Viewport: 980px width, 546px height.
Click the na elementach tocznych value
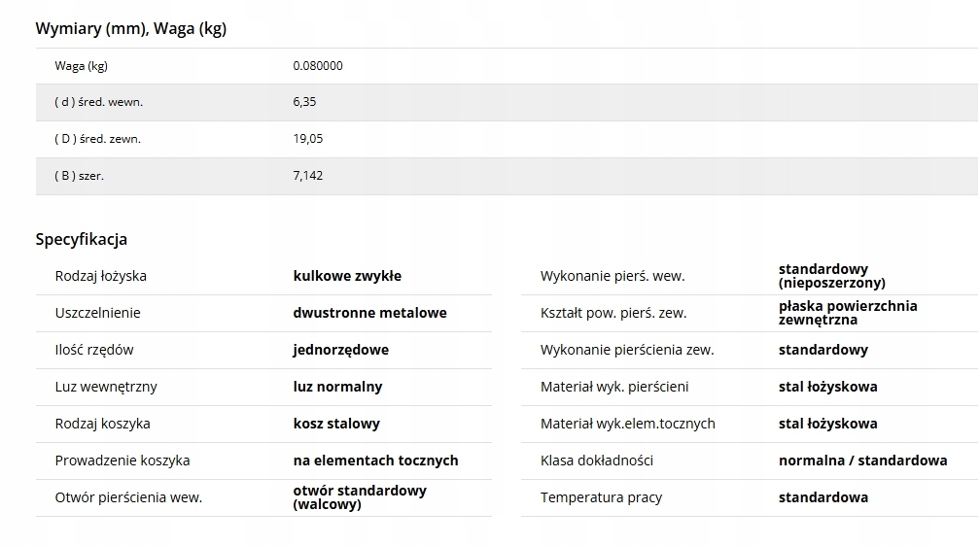[x=375, y=461]
